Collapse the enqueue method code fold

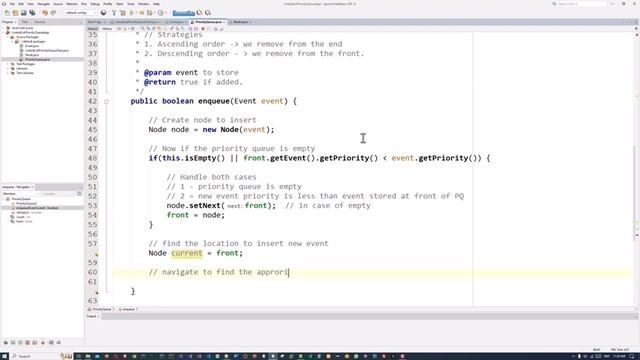(x=106, y=101)
